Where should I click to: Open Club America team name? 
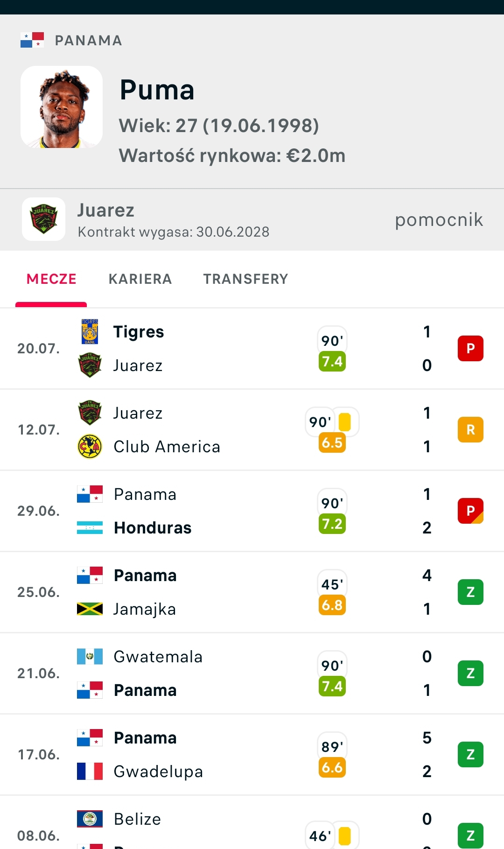pos(167,447)
